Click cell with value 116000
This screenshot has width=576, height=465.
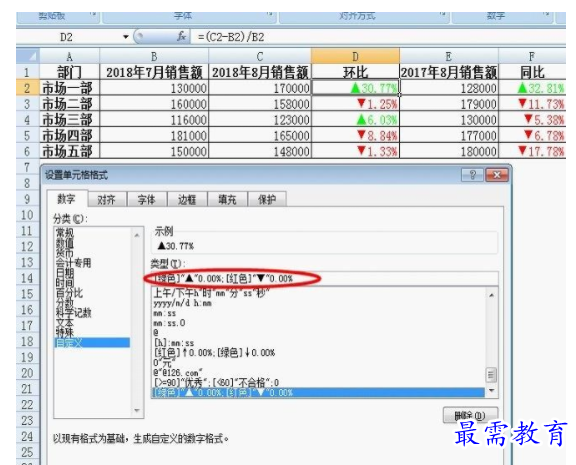point(154,120)
